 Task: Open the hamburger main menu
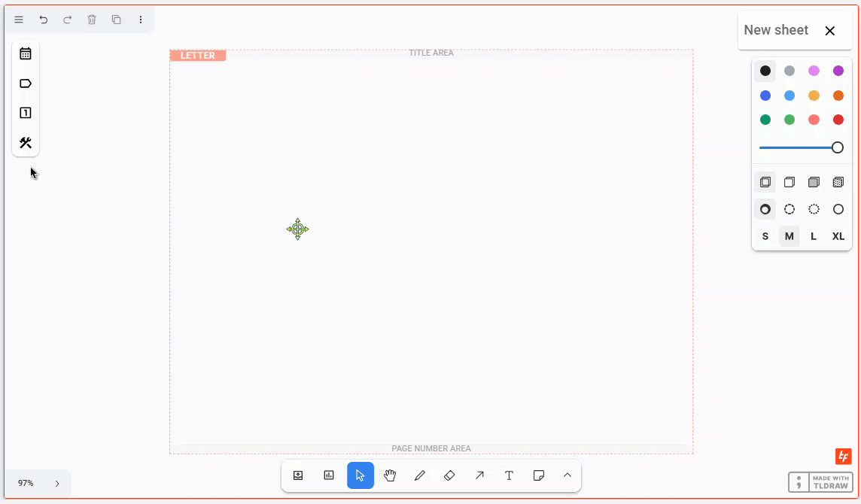19,20
